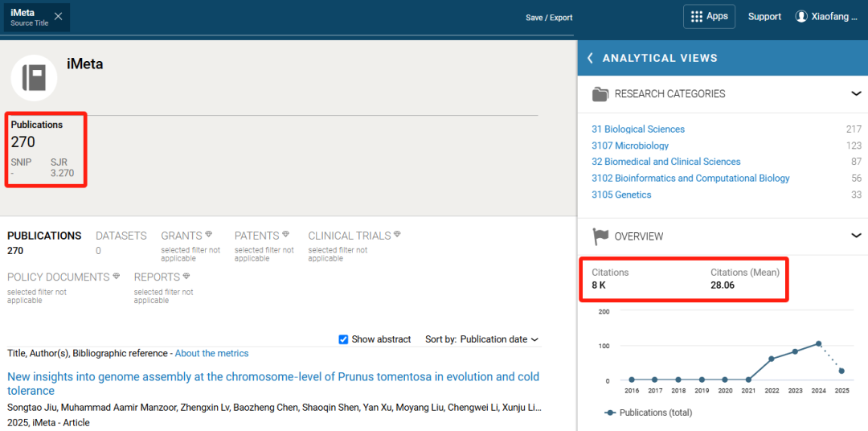Image resolution: width=868 pixels, height=431 pixels.
Task: Click the Publications 270 count in header
Action: coord(23,142)
